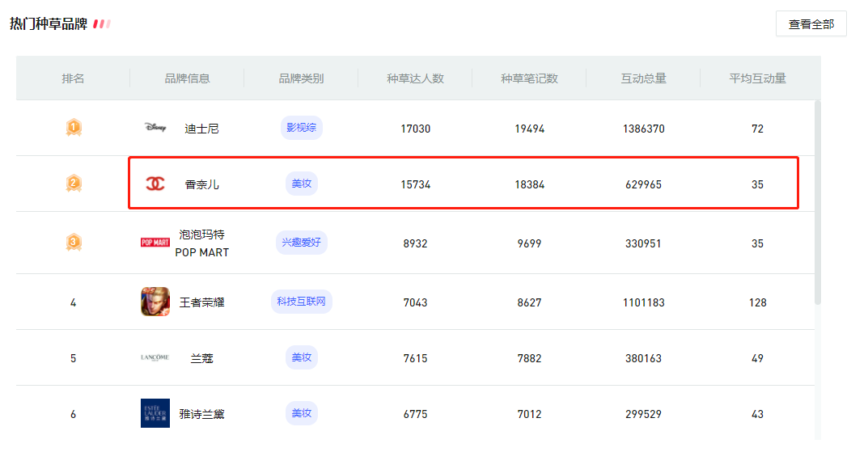
Task: Select the 科技互联网 category tag
Action: (x=301, y=302)
